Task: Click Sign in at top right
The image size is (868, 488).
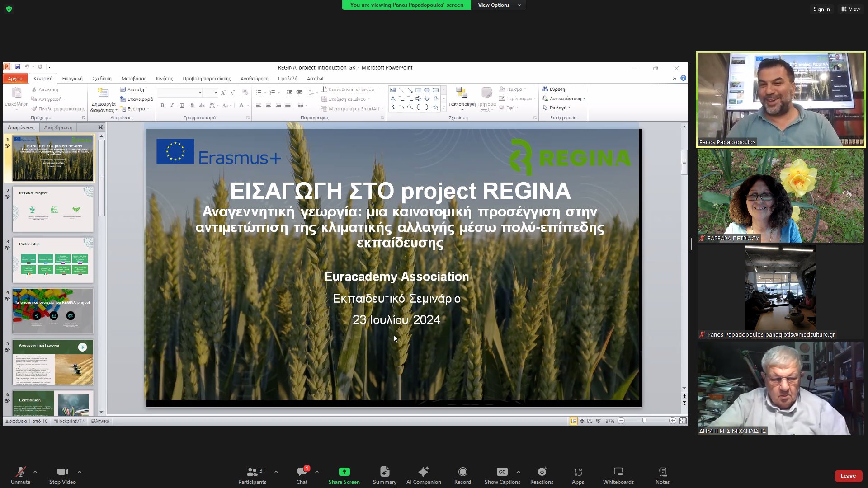Action: 821,9
